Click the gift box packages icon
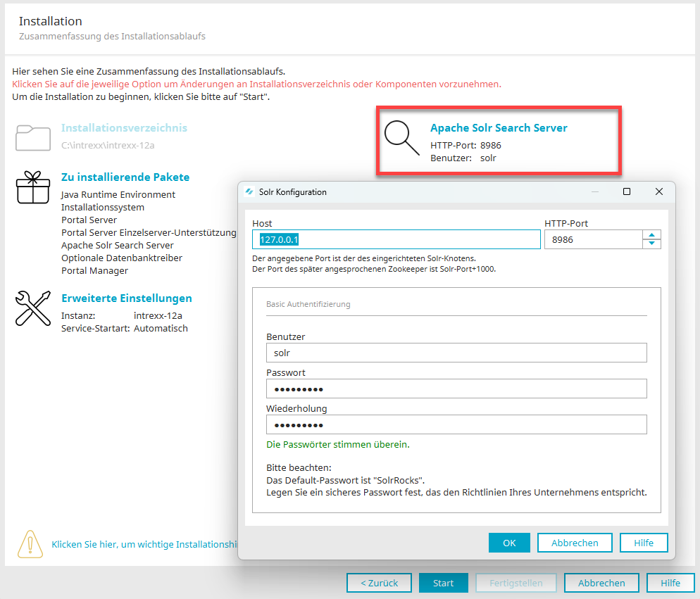This screenshot has width=700, height=599. (32, 187)
